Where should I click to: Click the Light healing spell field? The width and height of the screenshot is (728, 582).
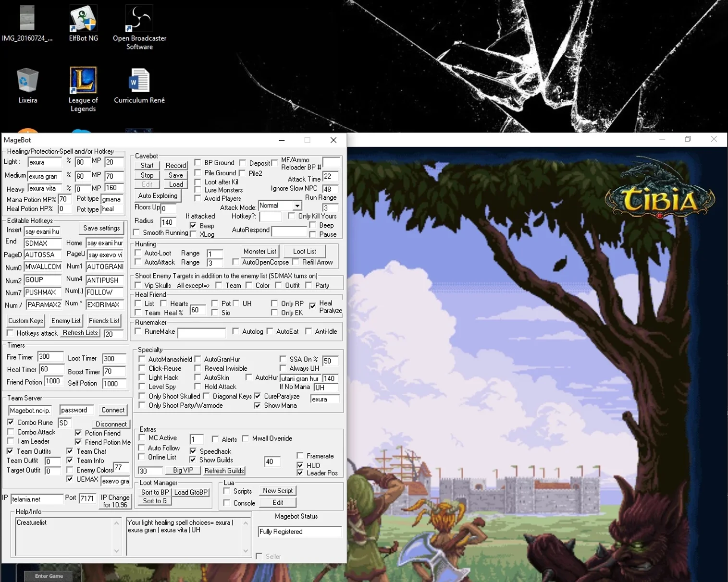(x=45, y=162)
